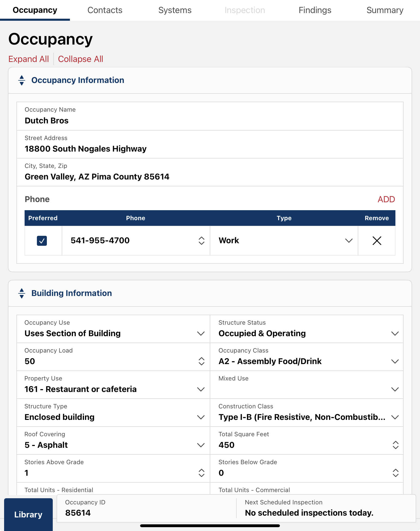The height and width of the screenshot is (531, 420).
Task: Click the phone number stepper arrows
Action: click(202, 241)
